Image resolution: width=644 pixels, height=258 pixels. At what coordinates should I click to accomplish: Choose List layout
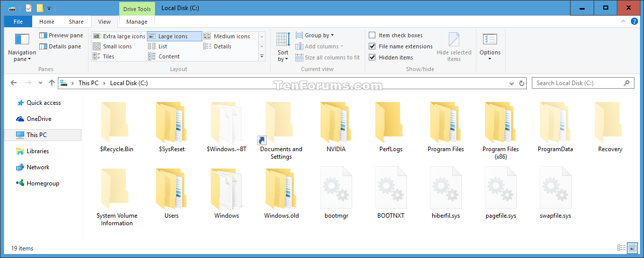tap(157, 46)
